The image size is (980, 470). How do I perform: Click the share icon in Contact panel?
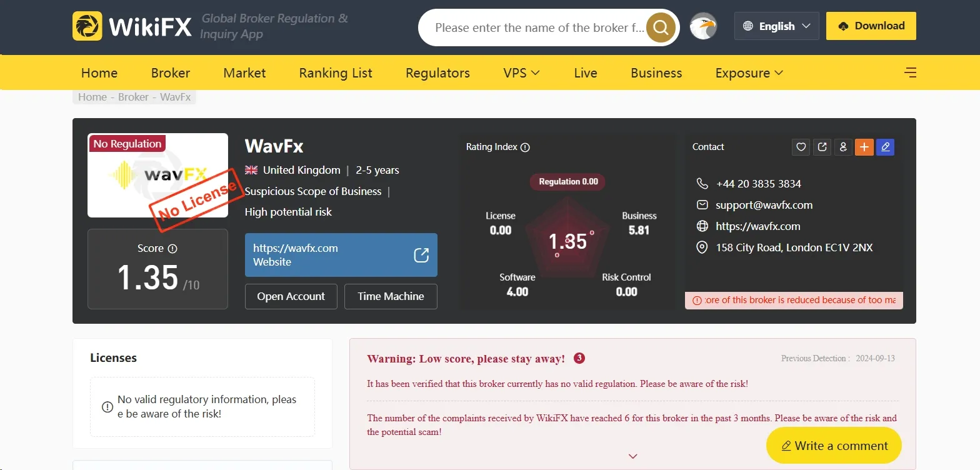point(822,147)
